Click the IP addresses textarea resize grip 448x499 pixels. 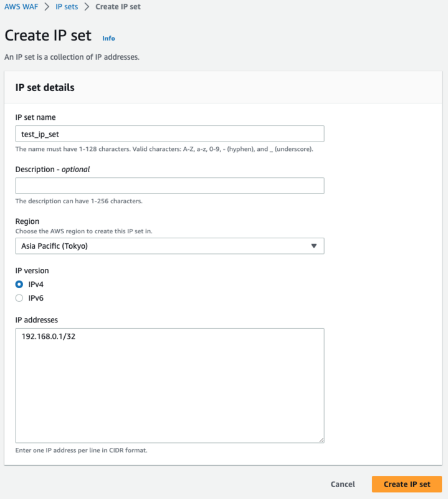click(x=321, y=440)
